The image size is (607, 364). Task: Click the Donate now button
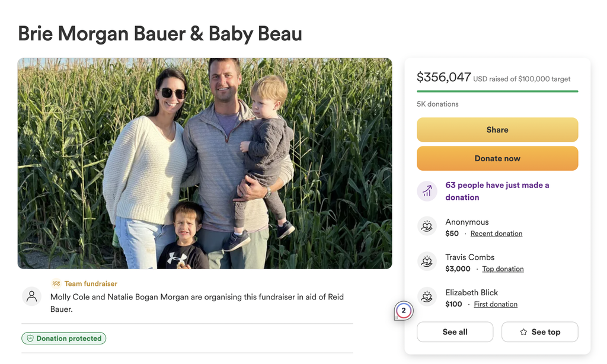[497, 158]
